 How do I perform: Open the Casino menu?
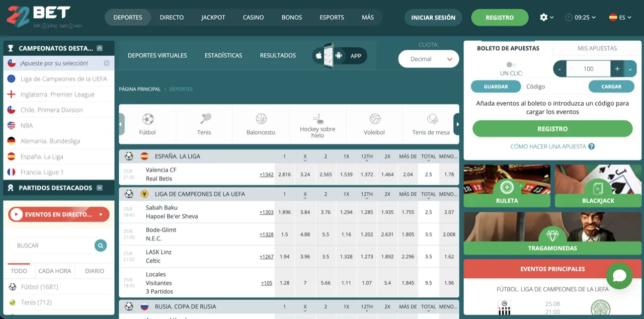click(253, 17)
